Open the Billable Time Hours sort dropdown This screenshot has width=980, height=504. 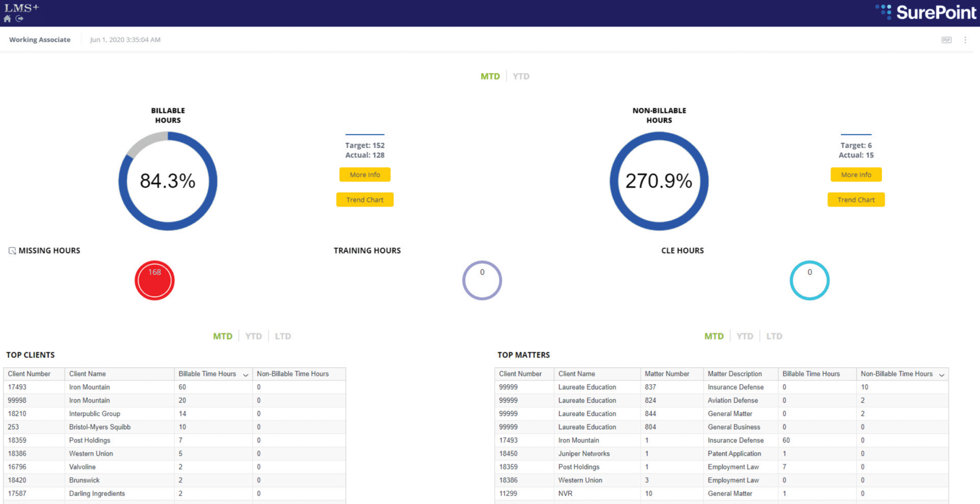[x=246, y=374]
